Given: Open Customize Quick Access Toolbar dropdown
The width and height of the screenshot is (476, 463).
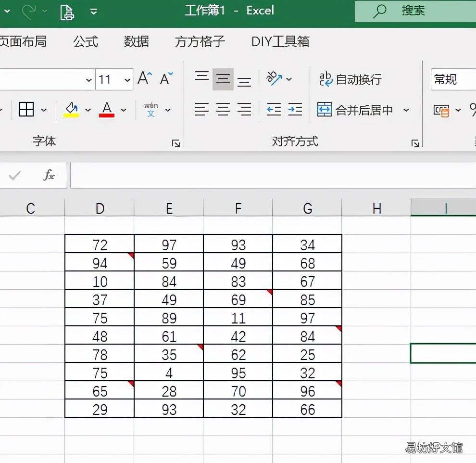Looking at the screenshot, I should (94, 12).
